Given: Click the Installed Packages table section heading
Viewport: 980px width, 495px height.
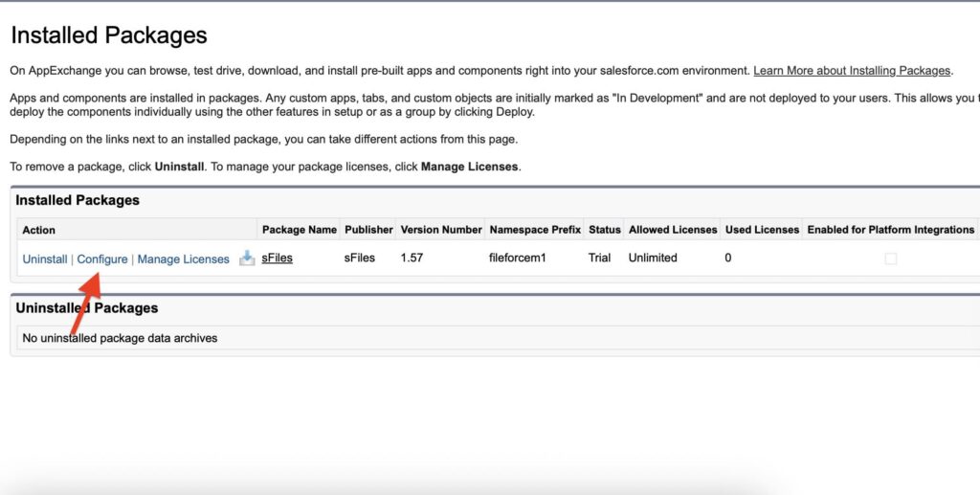Looking at the screenshot, I should point(78,201).
